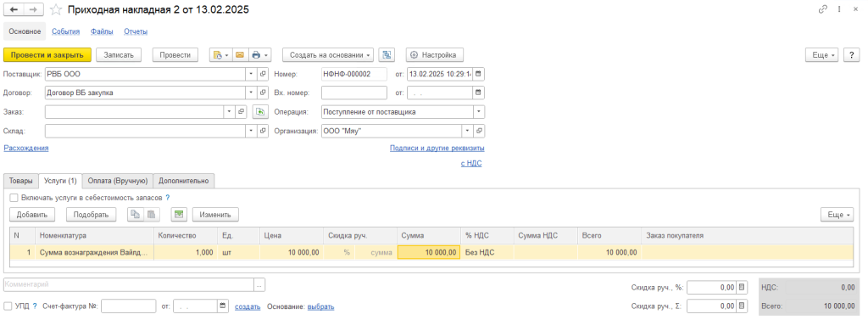Screen dimensions: 868x320
Task: Click the Изменить button
Action: 215,214
